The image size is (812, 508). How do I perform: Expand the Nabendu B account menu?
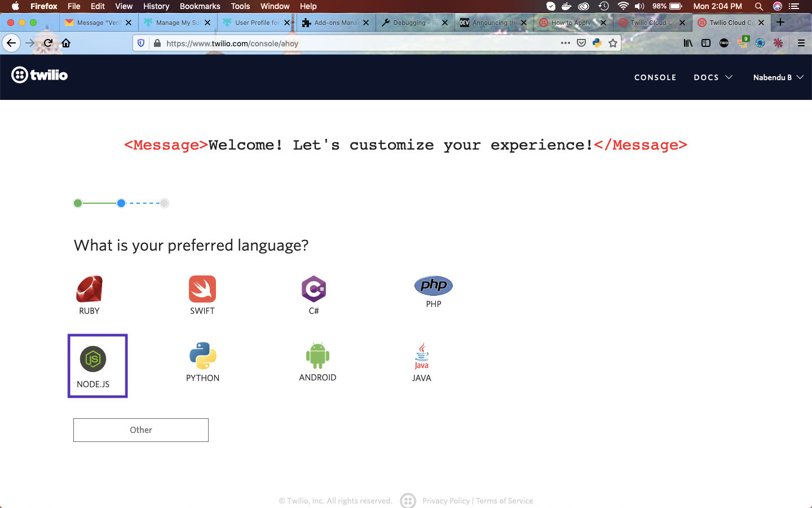click(x=778, y=77)
